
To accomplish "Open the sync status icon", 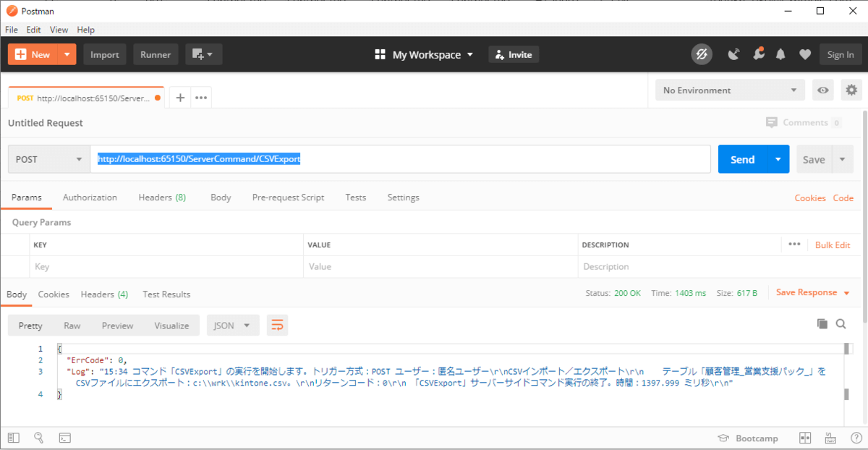I will [x=702, y=54].
